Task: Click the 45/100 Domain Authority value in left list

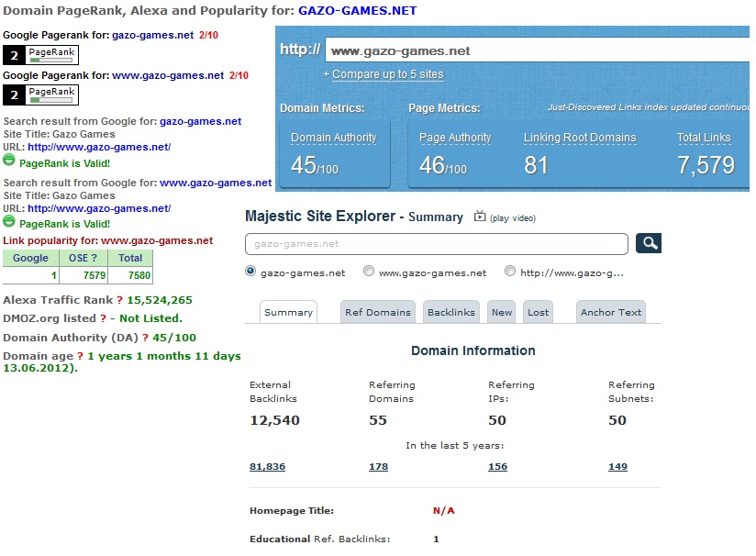Action: tap(174, 338)
